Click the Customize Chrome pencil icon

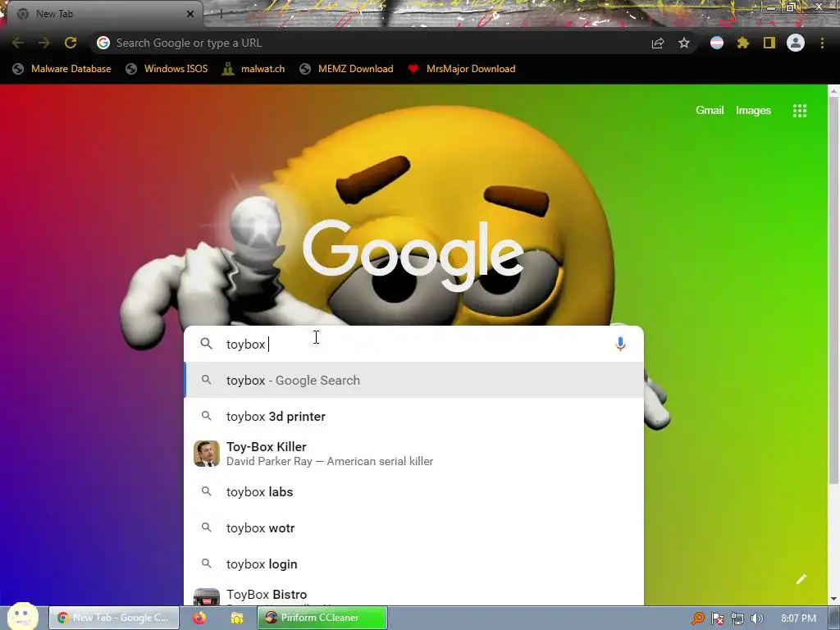[801, 579]
